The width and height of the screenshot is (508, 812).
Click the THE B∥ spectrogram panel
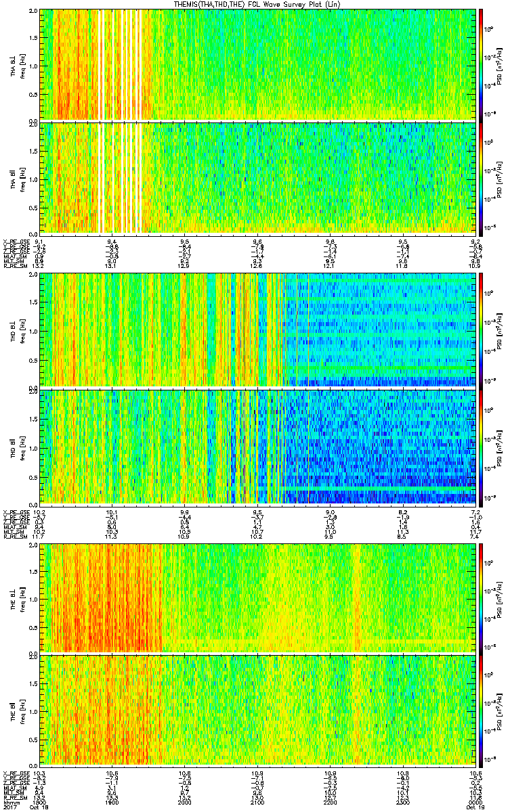[x=257, y=711]
